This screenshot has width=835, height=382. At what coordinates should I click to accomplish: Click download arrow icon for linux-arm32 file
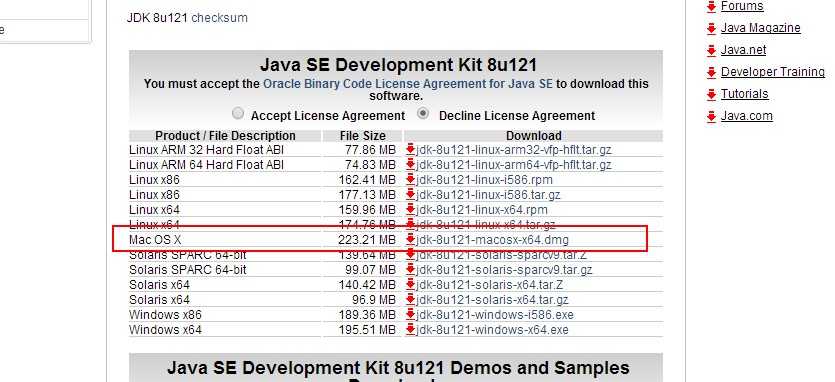410,150
